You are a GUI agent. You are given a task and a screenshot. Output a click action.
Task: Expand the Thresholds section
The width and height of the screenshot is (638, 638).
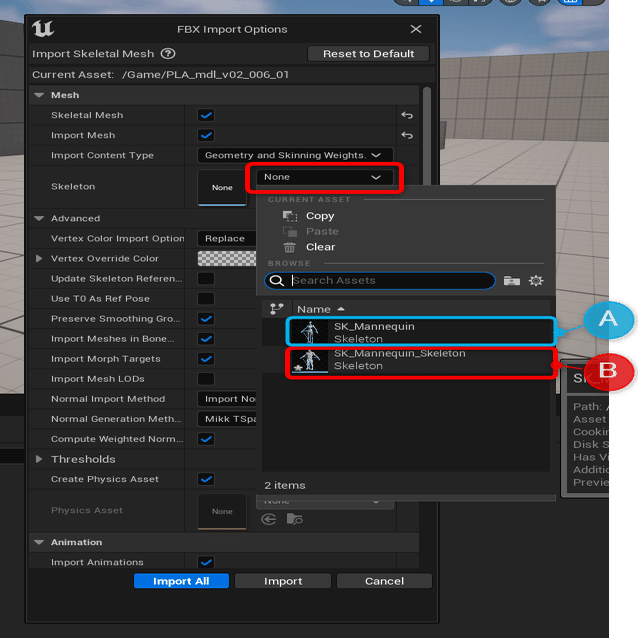(39, 459)
